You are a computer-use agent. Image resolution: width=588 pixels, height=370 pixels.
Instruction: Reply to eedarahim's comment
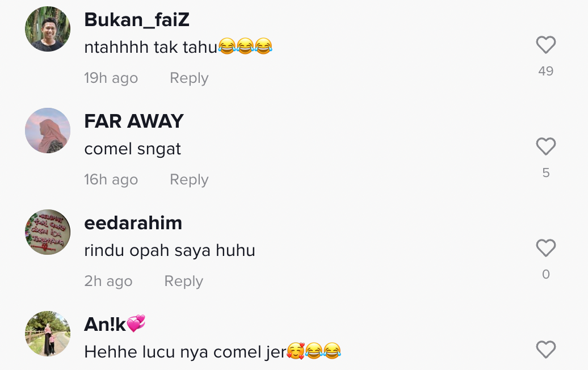pyautogui.click(x=184, y=281)
